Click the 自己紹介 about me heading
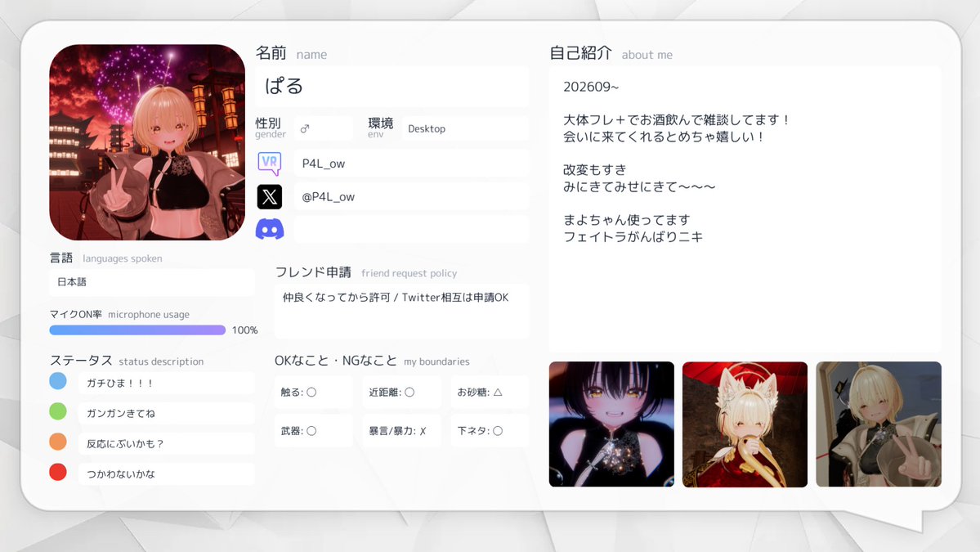Screen dimensions: 980x552 [611, 54]
